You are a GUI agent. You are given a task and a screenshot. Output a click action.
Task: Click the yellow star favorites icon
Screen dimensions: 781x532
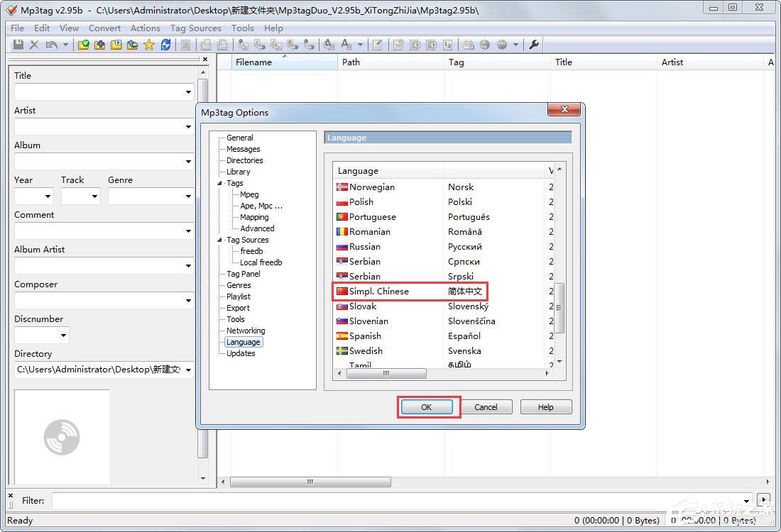148,45
